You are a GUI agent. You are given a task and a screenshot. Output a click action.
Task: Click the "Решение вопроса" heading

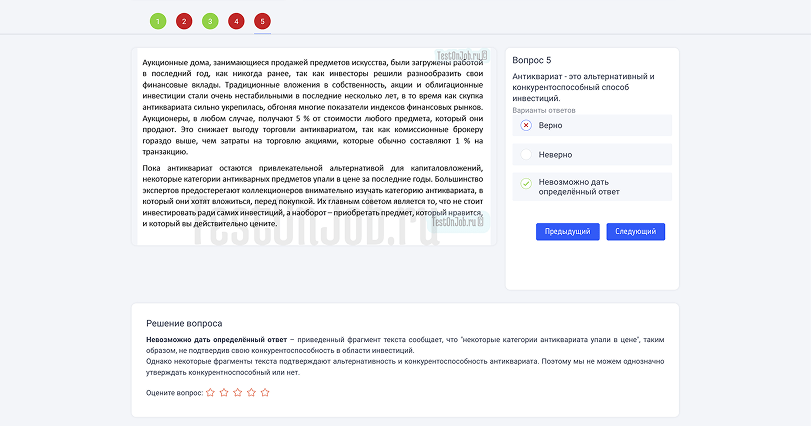pos(184,324)
